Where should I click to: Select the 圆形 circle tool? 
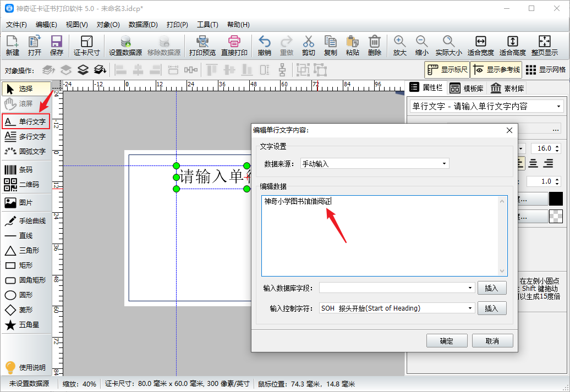pos(25,295)
